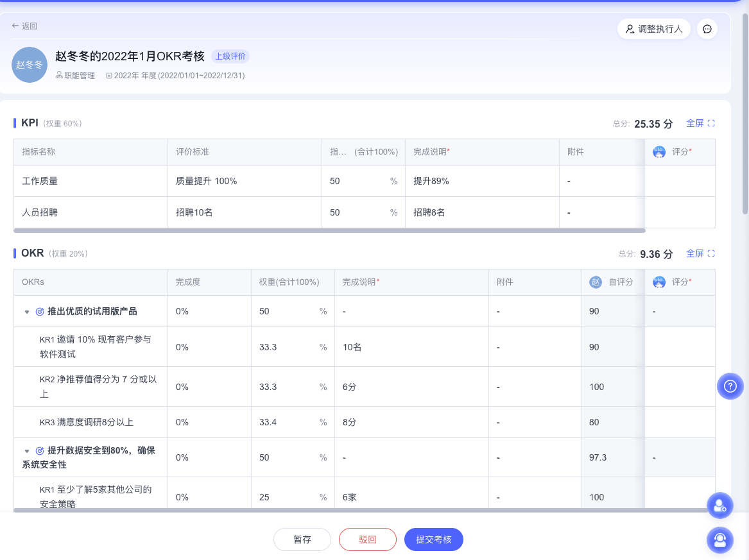Click the target icon beside 推出优质的试用版产品
Image resolution: width=749 pixels, height=560 pixels.
[39, 311]
